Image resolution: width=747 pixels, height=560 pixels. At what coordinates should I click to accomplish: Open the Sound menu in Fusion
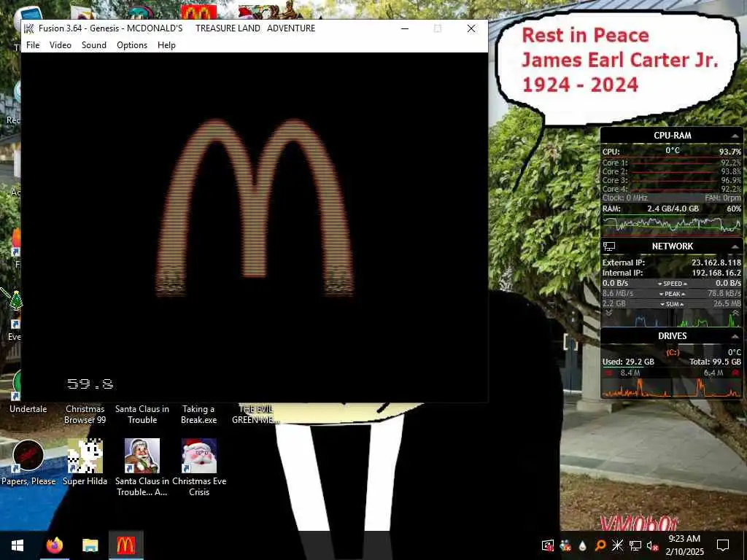(94, 44)
